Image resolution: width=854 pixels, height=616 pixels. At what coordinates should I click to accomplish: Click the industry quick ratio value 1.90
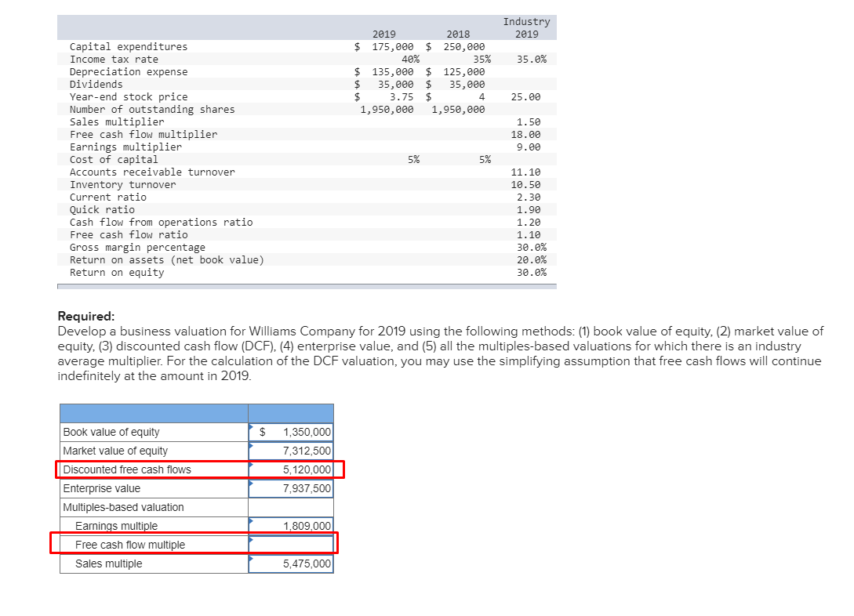point(529,209)
